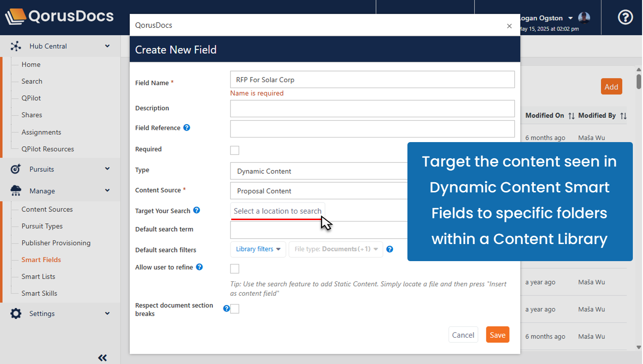Click the Target Your Search help icon

(x=196, y=210)
